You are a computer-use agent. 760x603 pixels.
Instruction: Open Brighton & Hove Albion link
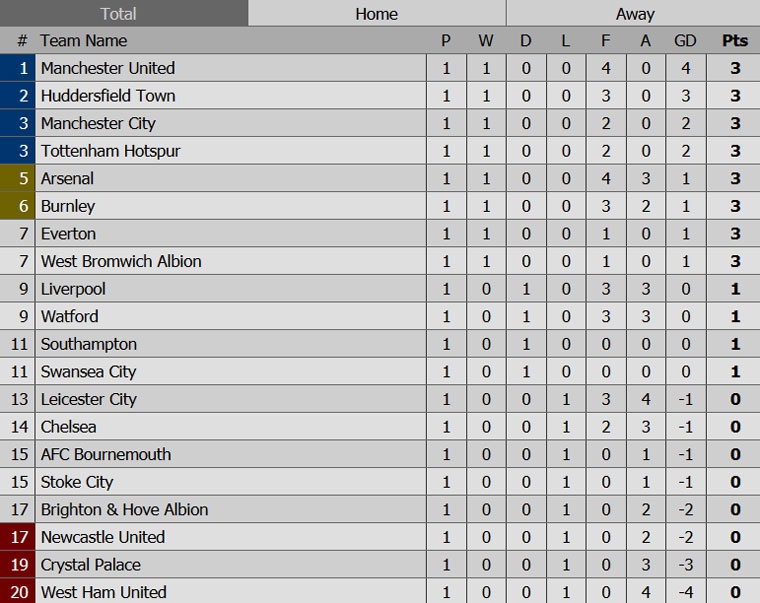pyautogui.click(x=124, y=509)
